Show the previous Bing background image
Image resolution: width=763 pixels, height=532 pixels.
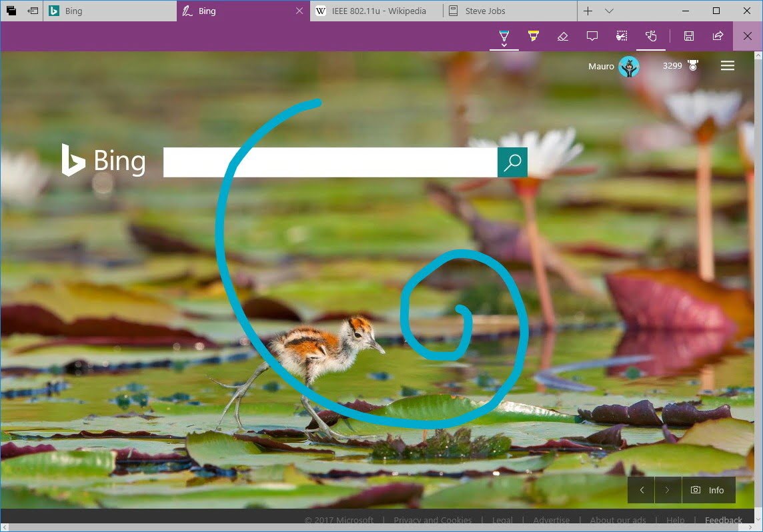642,490
